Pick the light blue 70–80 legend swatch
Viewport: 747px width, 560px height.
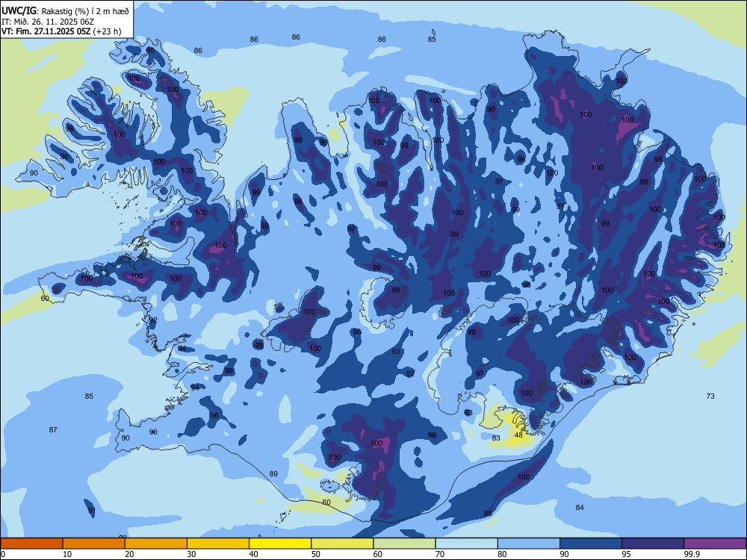click(466, 544)
